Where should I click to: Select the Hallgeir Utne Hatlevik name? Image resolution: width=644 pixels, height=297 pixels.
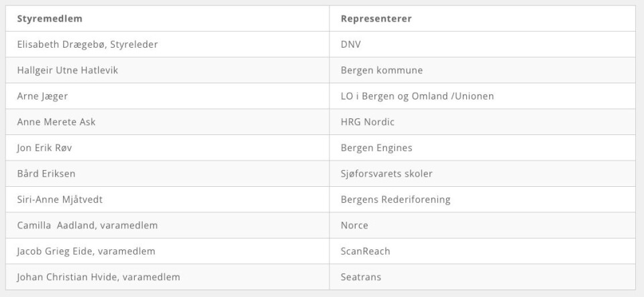tap(67, 71)
